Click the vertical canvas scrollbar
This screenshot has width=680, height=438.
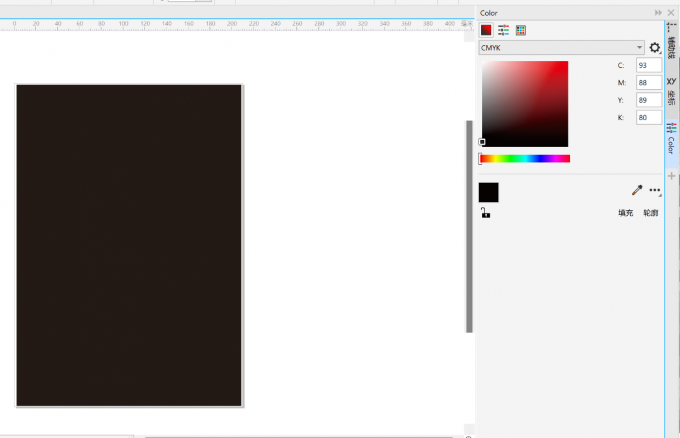coord(469,226)
